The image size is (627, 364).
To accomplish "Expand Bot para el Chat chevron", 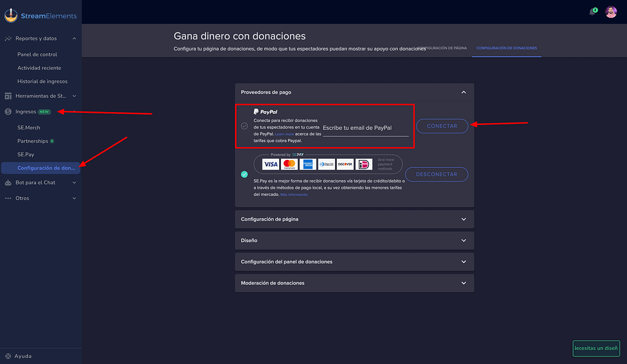I will pos(74,183).
